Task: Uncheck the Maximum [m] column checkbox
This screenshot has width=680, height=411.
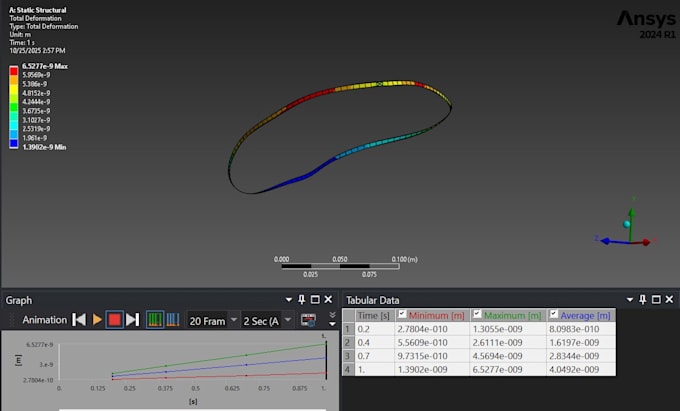Action: 477,314
